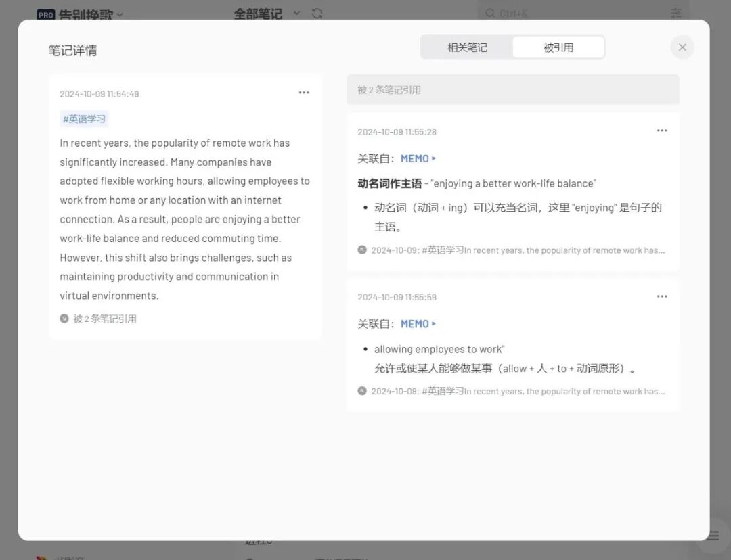Click 被2条笔记引用 under the main note
Screen dimensions: 731x560
tap(105, 319)
